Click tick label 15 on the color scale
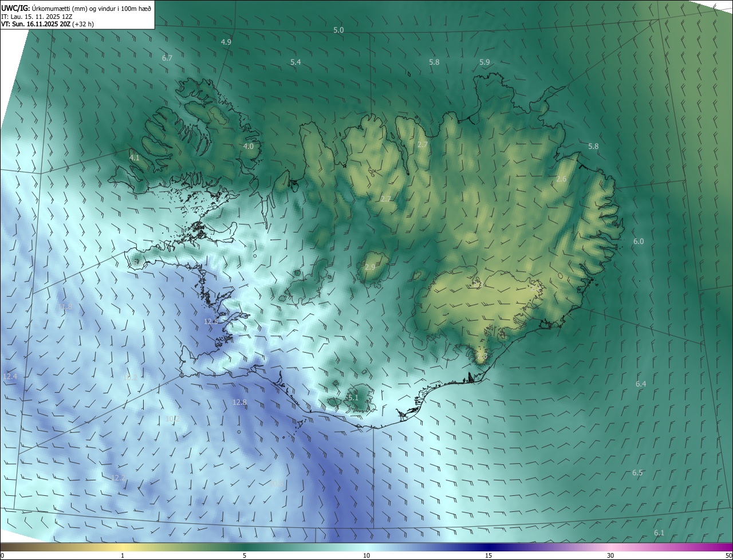This screenshot has height=560, width=733. click(x=488, y=555)
